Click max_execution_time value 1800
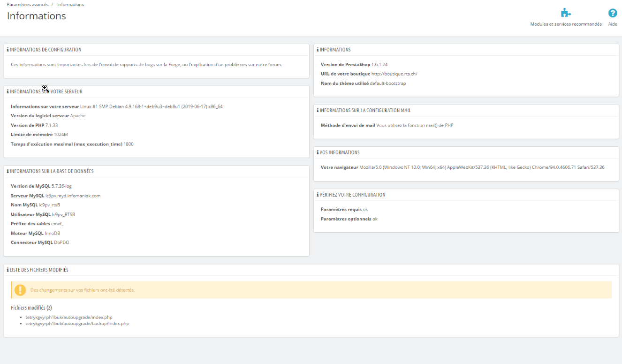Screen dimensions: 622x364 [x=129, y=144]
